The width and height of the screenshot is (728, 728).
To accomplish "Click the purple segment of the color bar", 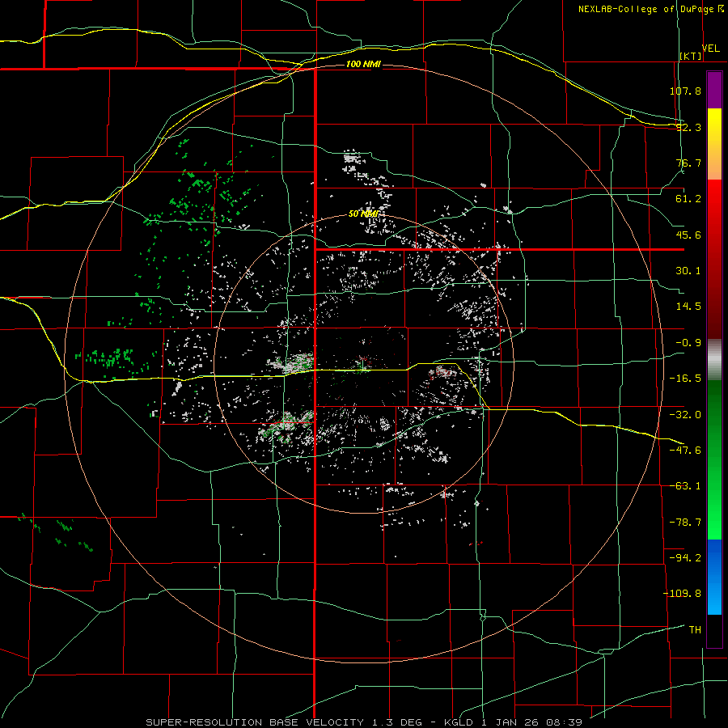I will point(714,90).
